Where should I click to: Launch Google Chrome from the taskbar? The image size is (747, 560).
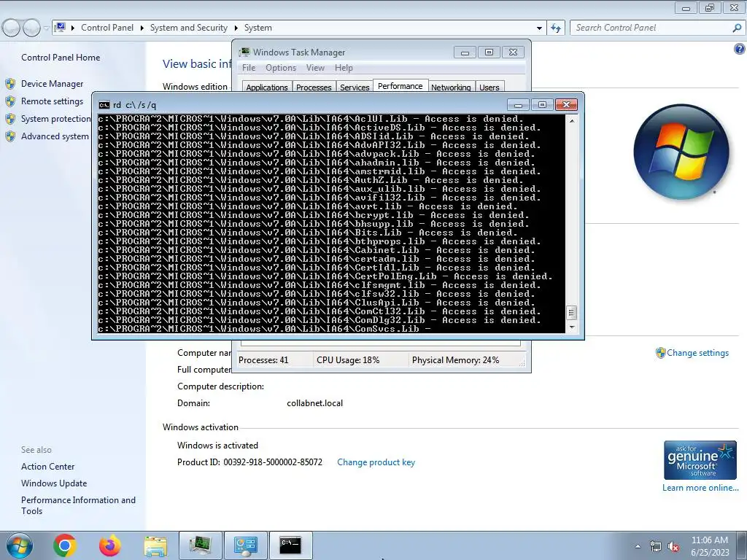click(64, 545)
